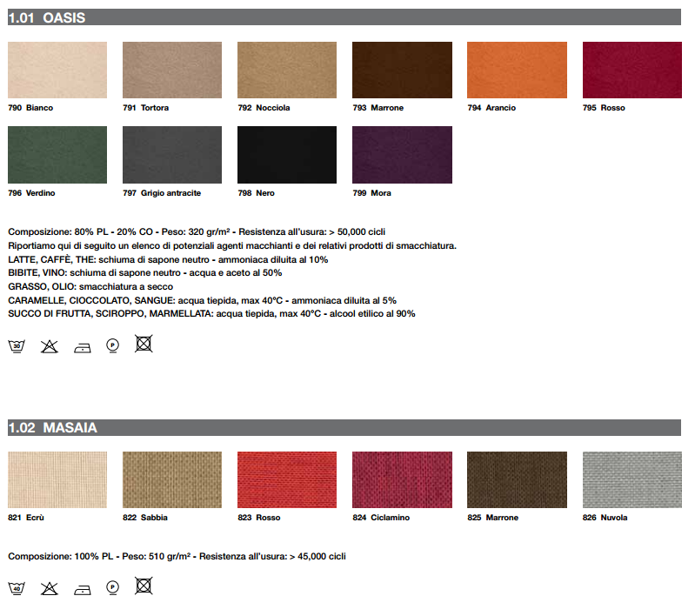
Task: Click the '793 Marrone' label
Action: (x=378, y=108)
